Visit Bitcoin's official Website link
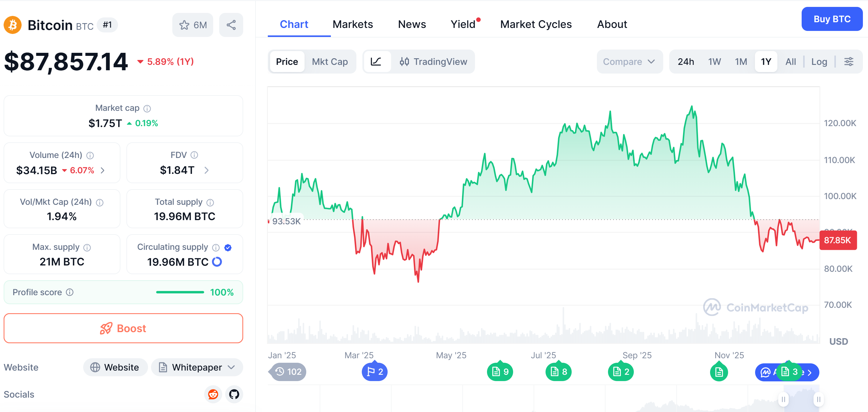The image size is (868, 412). (115, 367)
